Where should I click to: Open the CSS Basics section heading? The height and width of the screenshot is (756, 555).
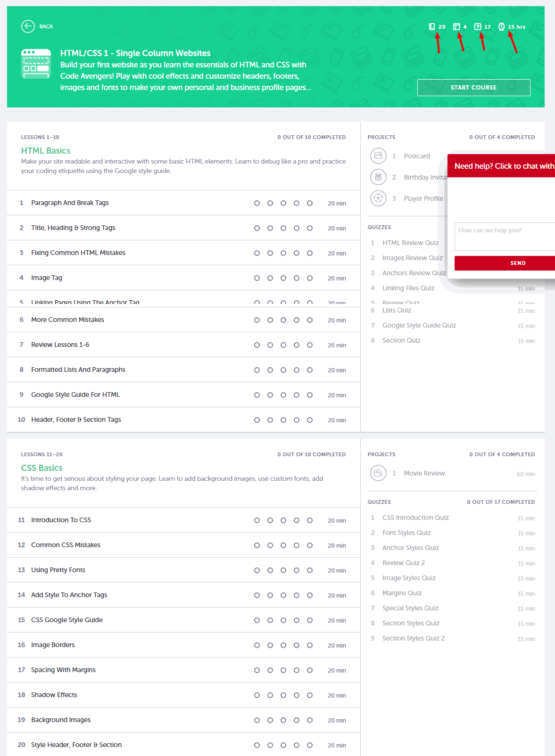(x=42, y=468)
